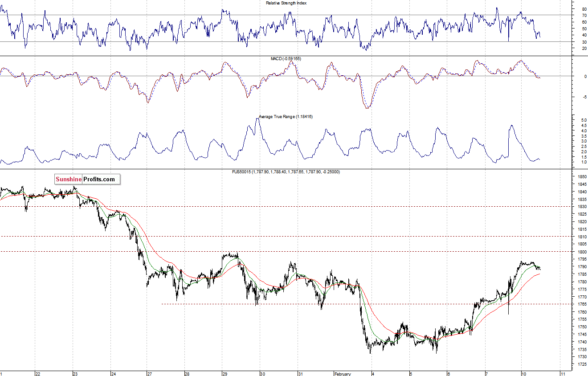The height and width of the screenshot is (376, 588).
Task: Click the February label on date axis
Action: point(343,374)
